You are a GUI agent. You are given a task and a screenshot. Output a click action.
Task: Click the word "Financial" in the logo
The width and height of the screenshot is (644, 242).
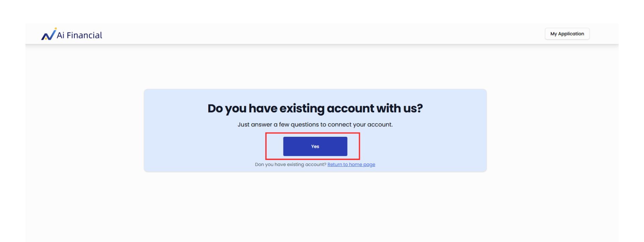pos(84,35)
